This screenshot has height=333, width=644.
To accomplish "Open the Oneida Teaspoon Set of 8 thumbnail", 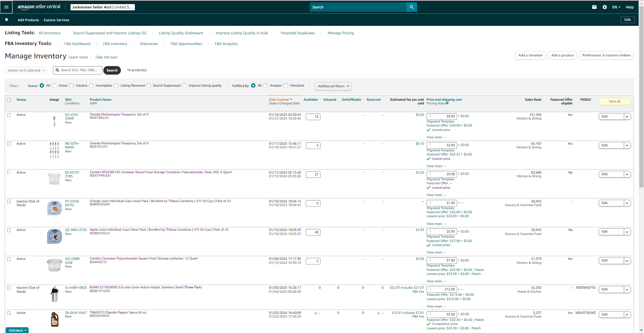I will point(54,150).
